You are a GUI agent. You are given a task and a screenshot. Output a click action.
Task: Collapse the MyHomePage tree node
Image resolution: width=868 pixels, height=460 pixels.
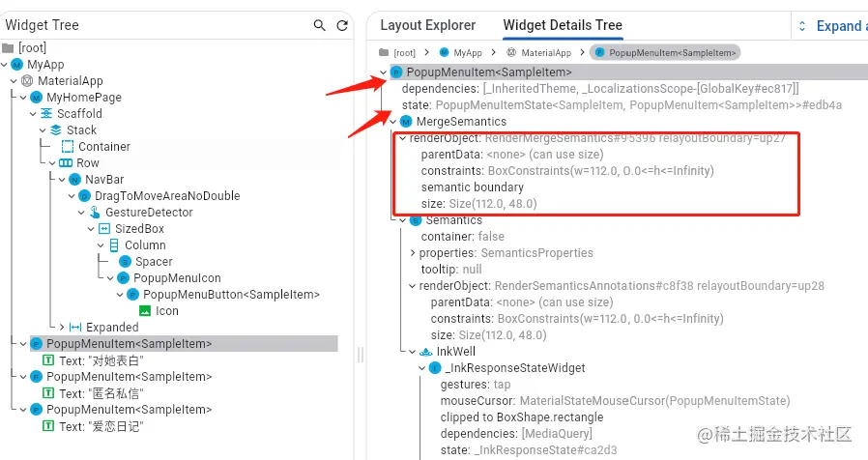(23, 98)
